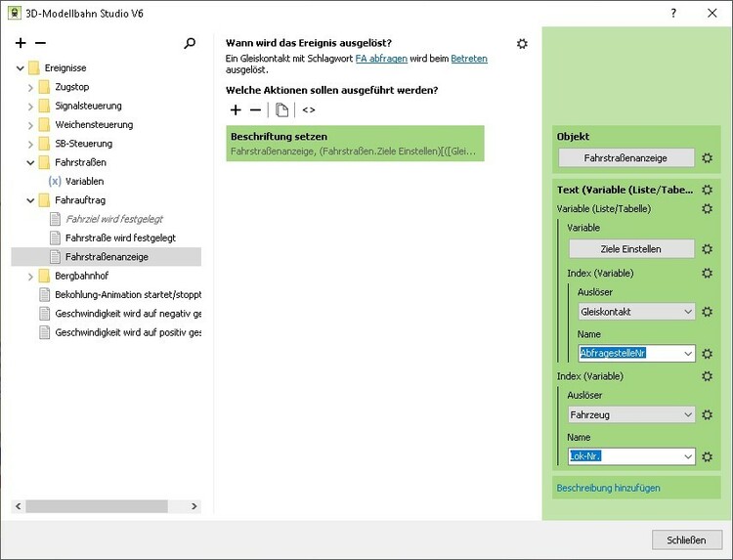Select the Zugstop folder label

point(72,87)
